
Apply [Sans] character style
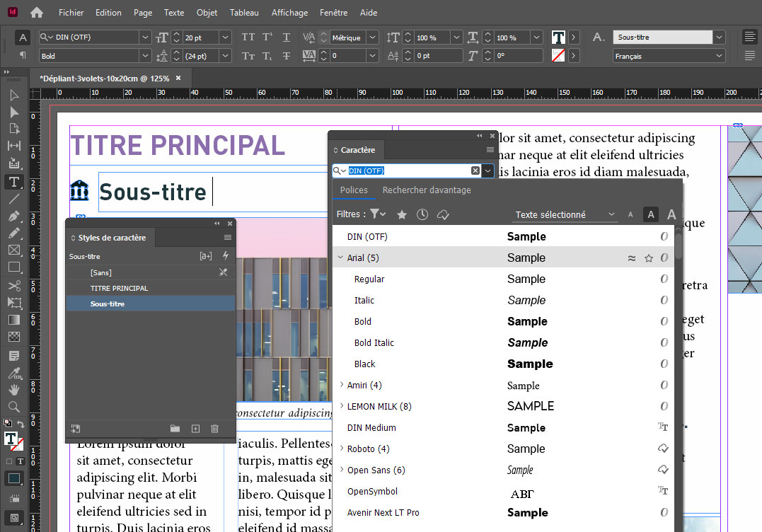(x=150, y=272)
